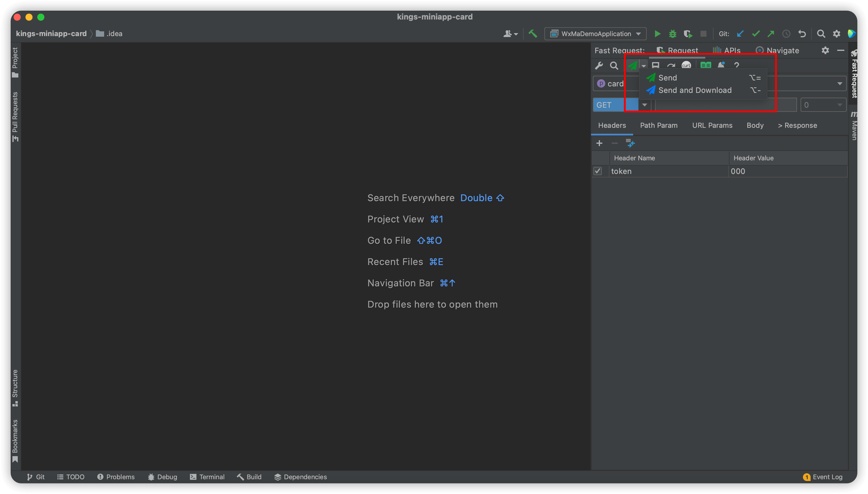Expand the card project dropdown arrow
The image size is (868, 494).
[840, 83]
